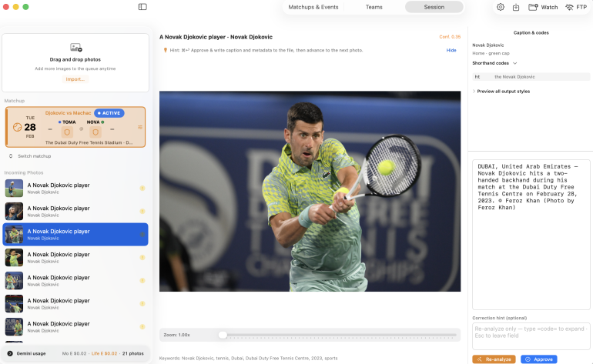Toggle the sidebar panel icon
Screen dimensions: 593x364
point(142,7)
